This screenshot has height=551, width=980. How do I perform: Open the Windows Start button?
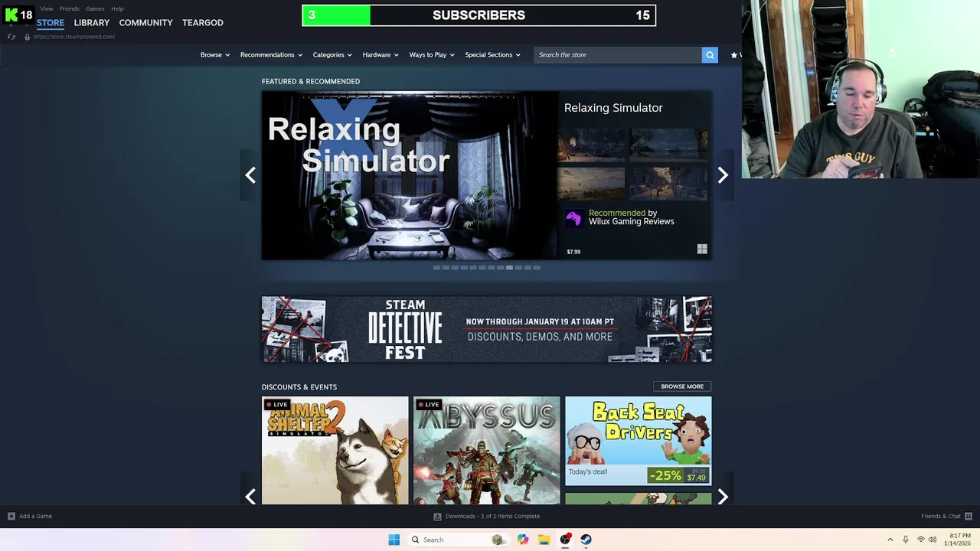[x=394, y=540]
